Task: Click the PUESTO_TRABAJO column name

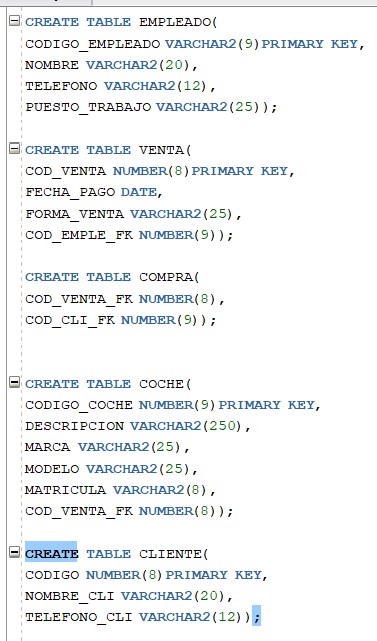Action: pyautogui.click(x=88, y=108)
